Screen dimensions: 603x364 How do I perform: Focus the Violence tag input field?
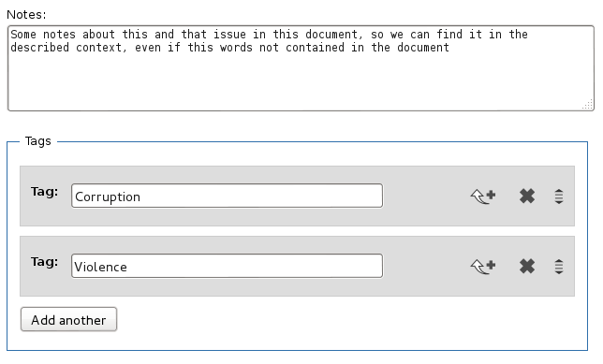[227, 266]
